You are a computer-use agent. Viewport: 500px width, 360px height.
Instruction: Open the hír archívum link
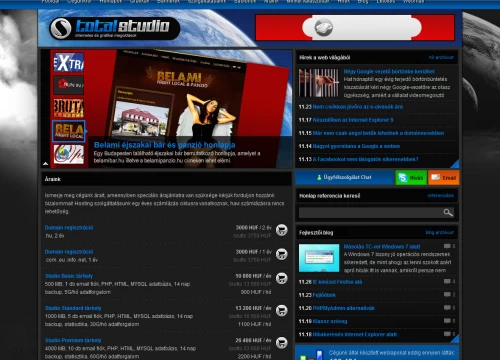tap(441, 57)
